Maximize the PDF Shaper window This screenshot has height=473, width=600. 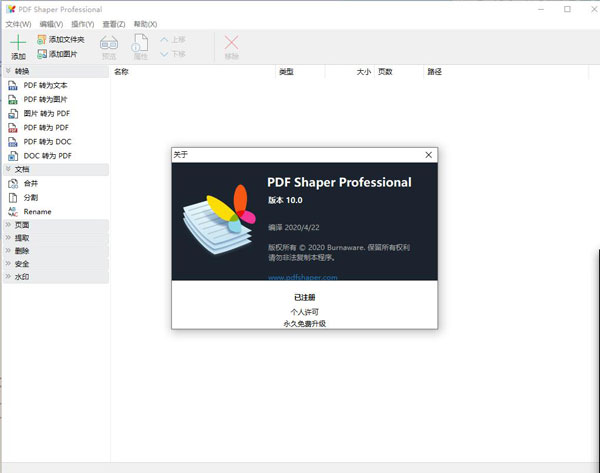click(x=567, y=9)
